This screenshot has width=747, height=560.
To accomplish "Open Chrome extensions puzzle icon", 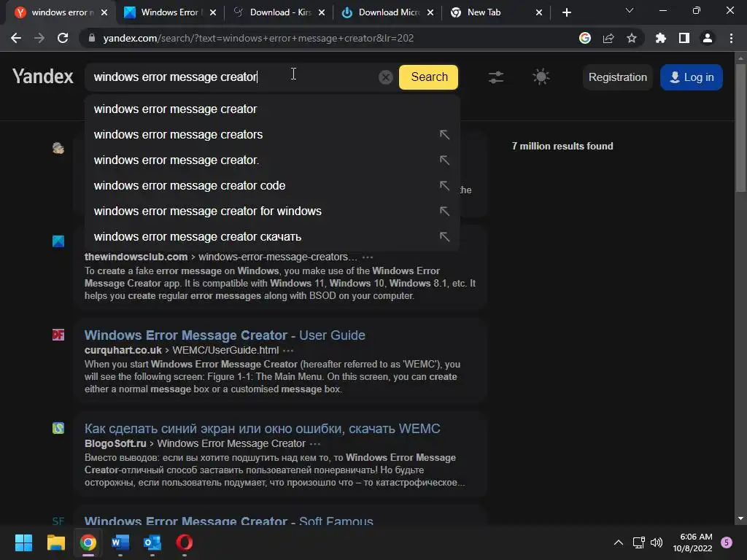I will [660, 38].
